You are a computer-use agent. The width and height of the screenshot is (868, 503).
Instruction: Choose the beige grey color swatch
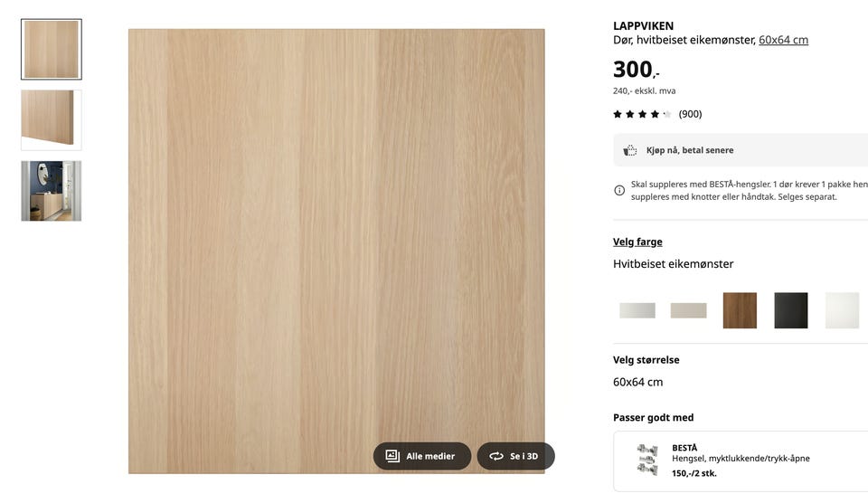point(689,310)
